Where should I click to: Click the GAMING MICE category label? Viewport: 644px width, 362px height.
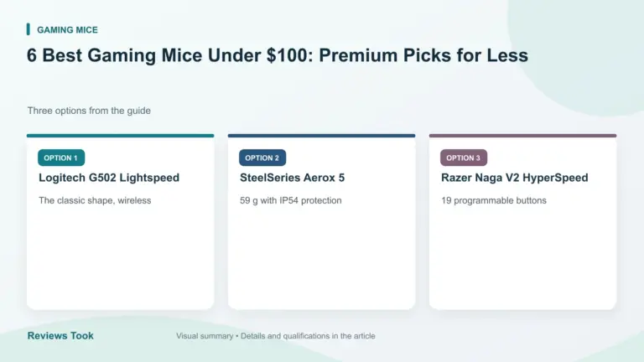[67, 30]
